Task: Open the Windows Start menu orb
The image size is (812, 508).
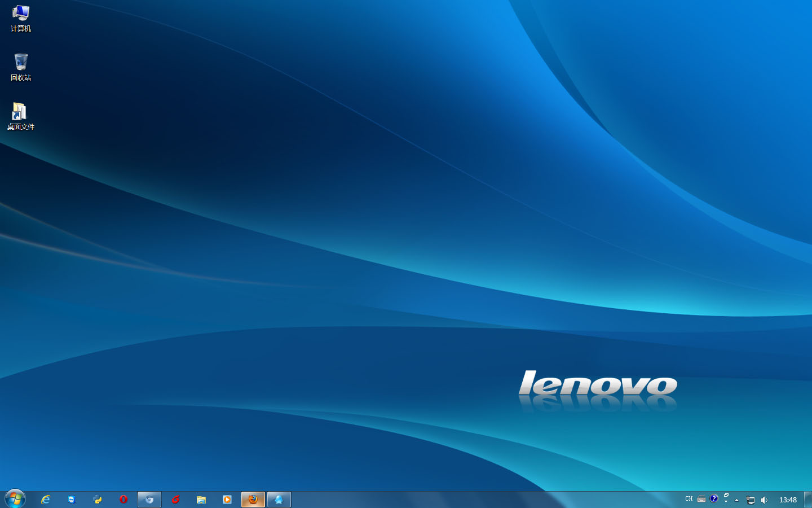Action: pos(15,499)
